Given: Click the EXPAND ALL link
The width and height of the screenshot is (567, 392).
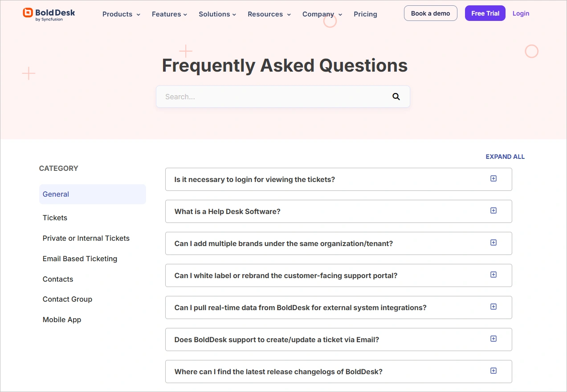Looking at the screenshot, I should pyautogui.click(x=505, y=157).
